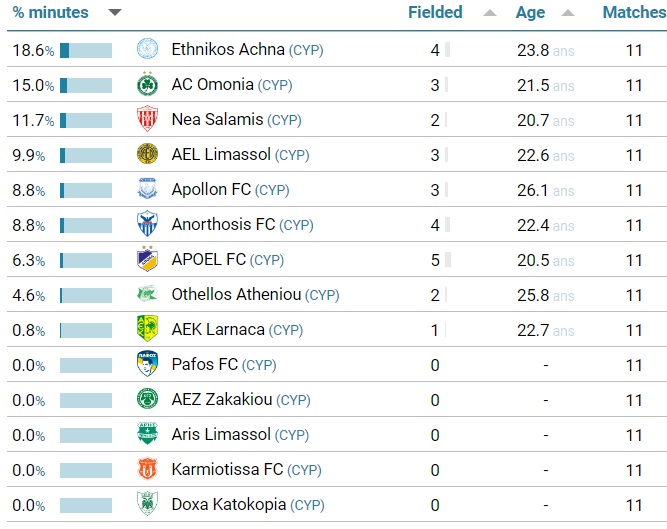Select the % minutes column header
Screen dimensions: 667x529
click(x=51, y=12)
